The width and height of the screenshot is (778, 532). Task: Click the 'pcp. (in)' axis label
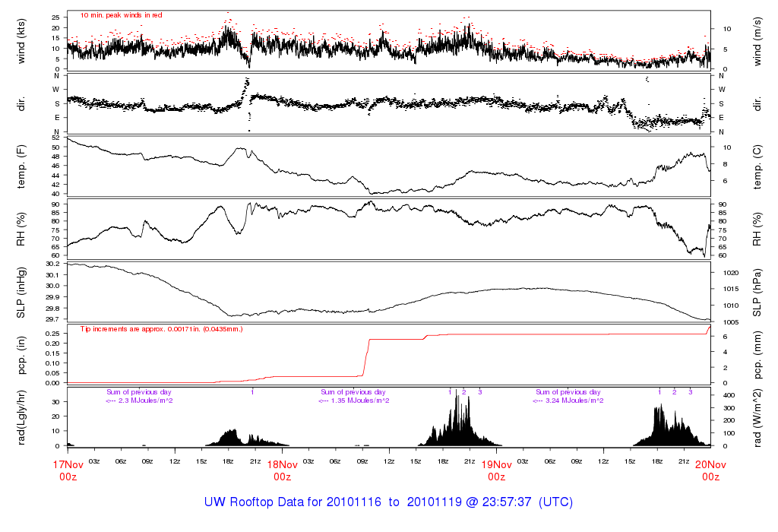21,356
